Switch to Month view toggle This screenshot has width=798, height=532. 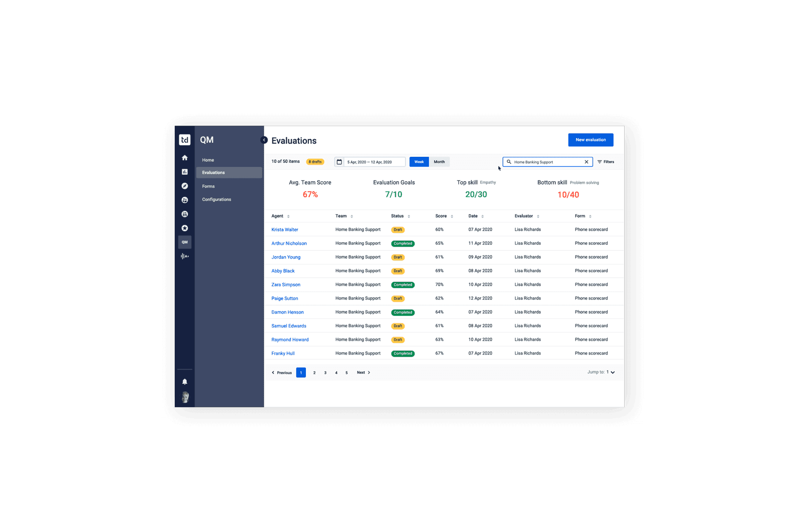439,162
